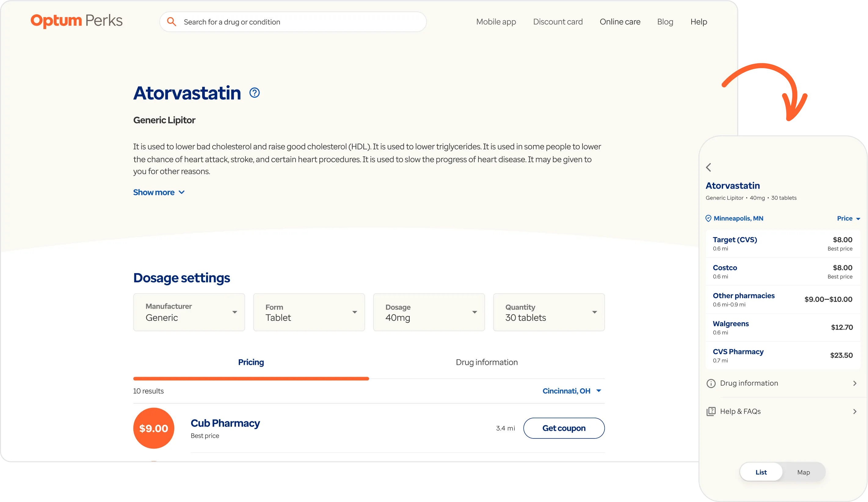868x502 pixels.
Task: Select the Drug information tab
Action: pyautogui.click(x=487, y=362)
